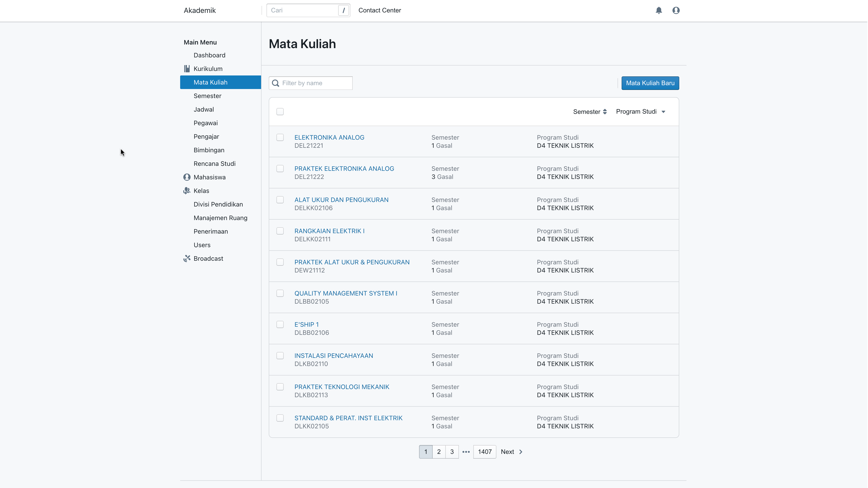Click the Mata Kuliah Baru button
The image size is (868, 488).
[650, 83]
